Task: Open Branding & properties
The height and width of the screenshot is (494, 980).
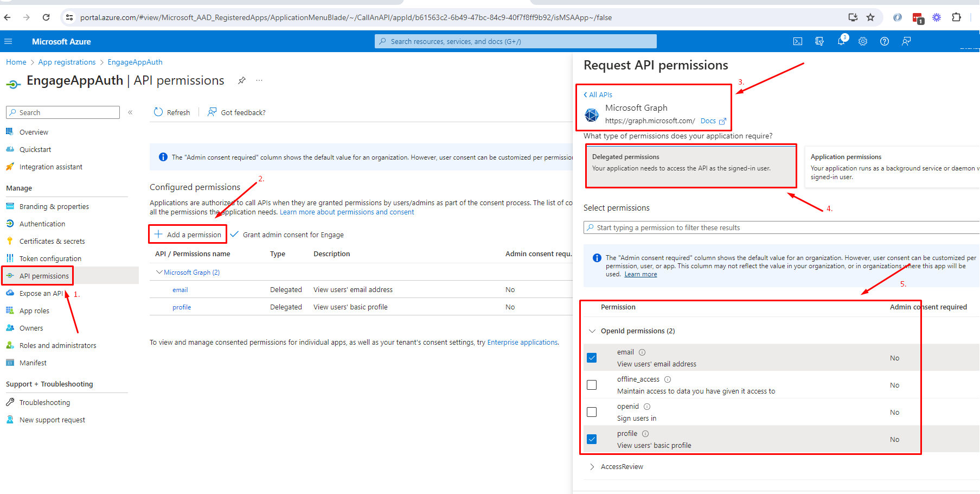Action: pos(54,206)
